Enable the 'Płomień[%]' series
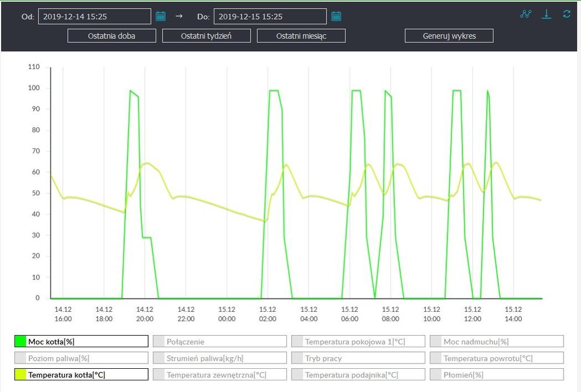The image size is (581, 392). [x=497, y=375]
